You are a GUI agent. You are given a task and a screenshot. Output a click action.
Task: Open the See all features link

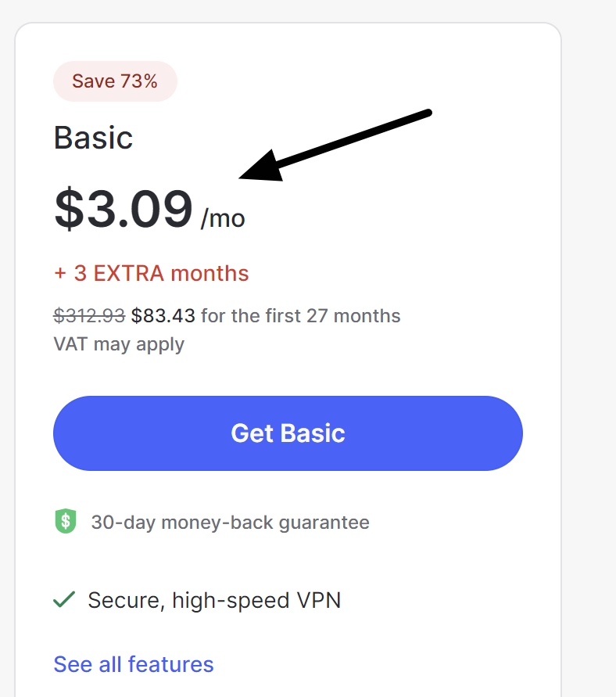(133, 663)
